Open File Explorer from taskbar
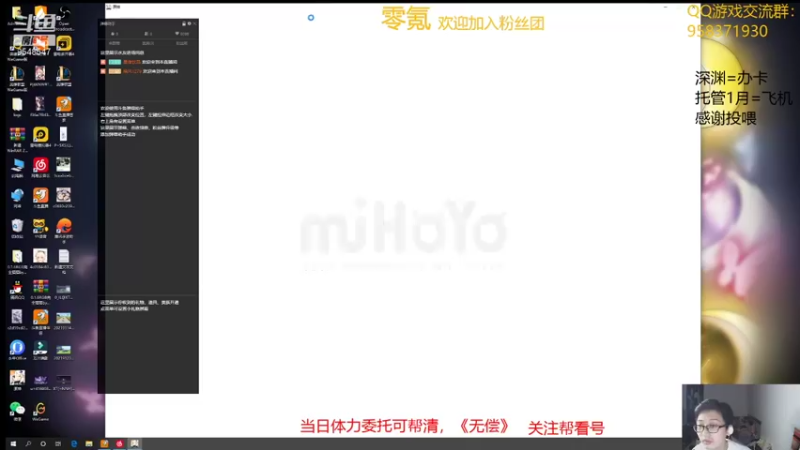800x450 pixels. pyautogui.click(x=89, y=444)
